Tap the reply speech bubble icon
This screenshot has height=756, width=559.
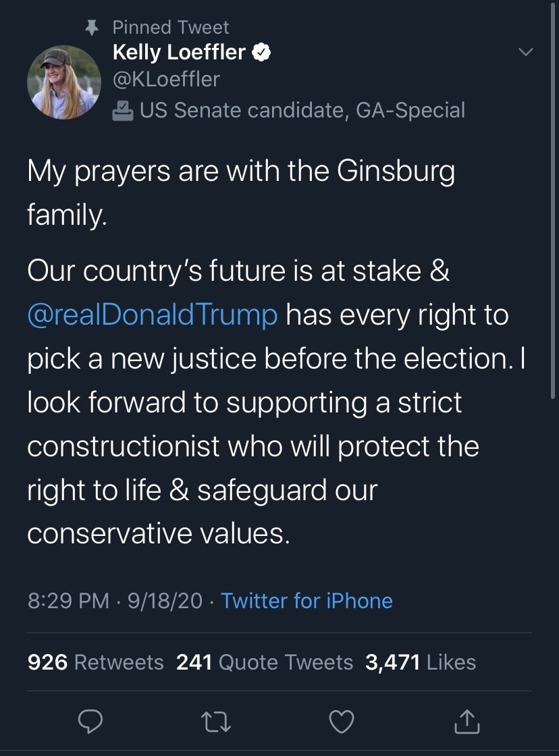[x=90, y=722]
